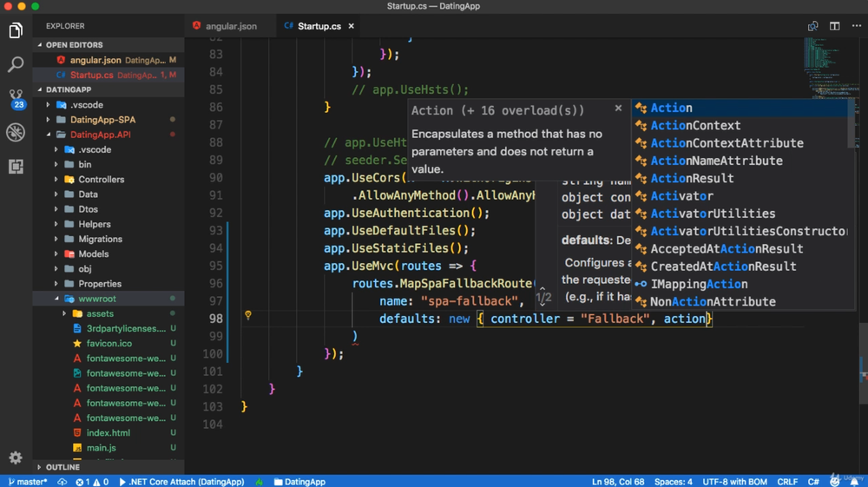Screen dimensions: 868x487
Task: Open the Debug view in activity bar
Action: pyautogui.click(x=16, y=132)
